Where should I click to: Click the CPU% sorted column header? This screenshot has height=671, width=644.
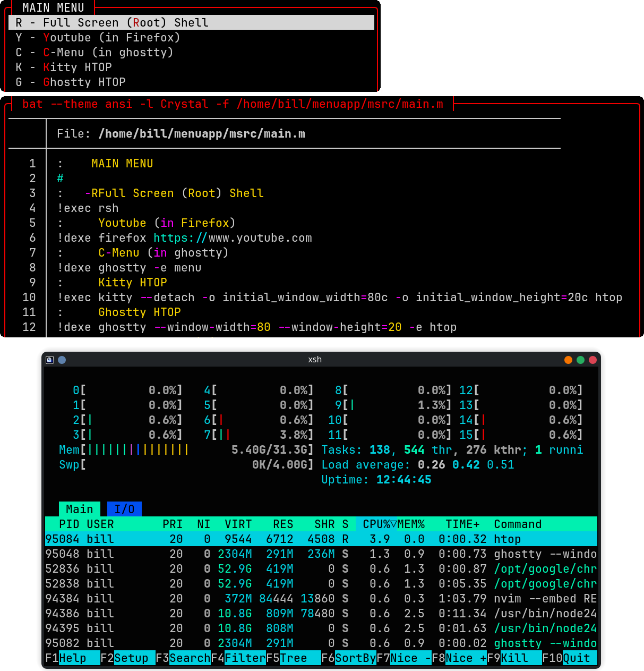click(x=376, y=524)
